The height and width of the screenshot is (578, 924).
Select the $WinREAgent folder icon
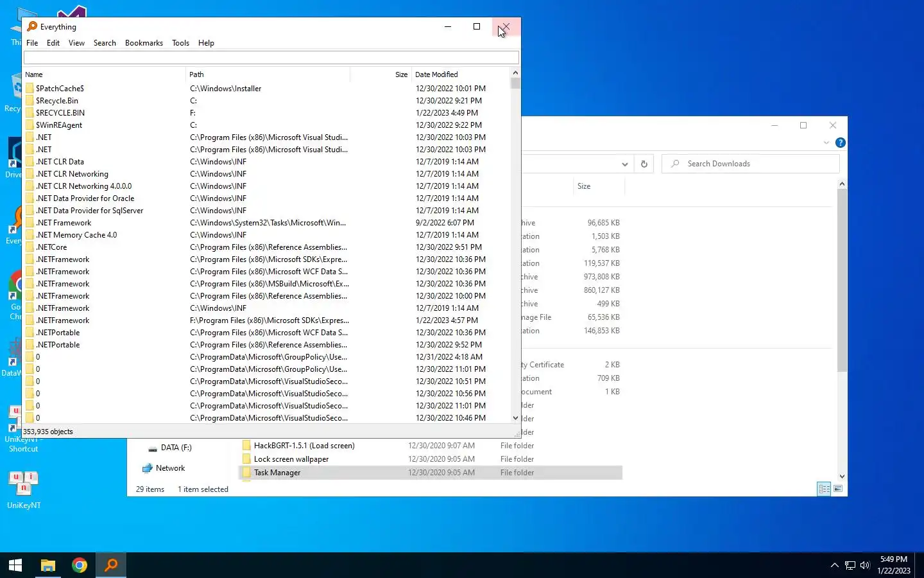point(30,125)
